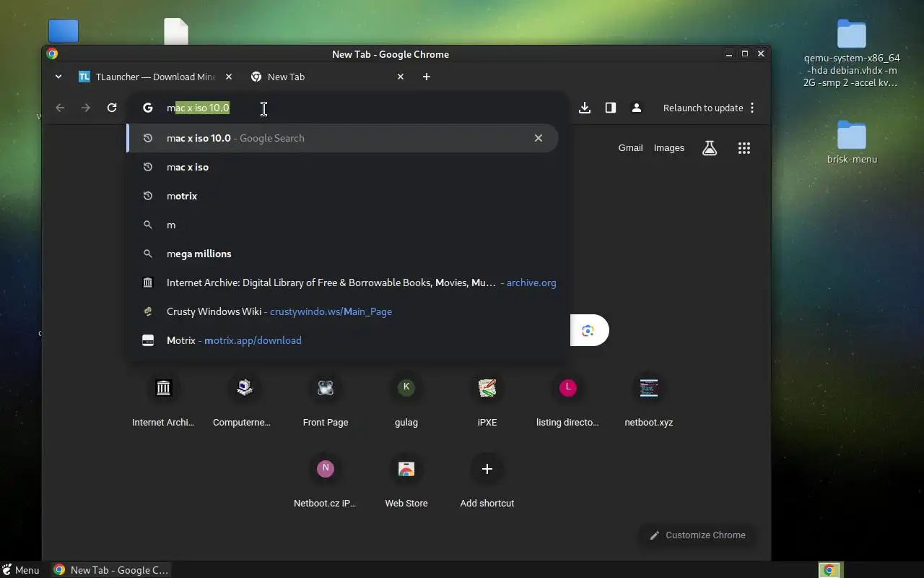Image resolution: width=924 pixels, height=578 pixels.
Task: Click the back navigation arrow
Action: [60, 108]
